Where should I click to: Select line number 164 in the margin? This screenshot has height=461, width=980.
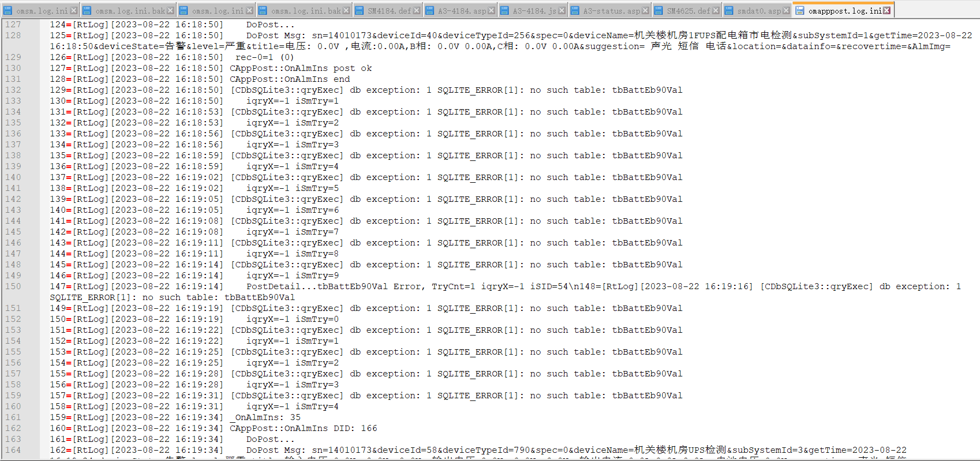13,450
